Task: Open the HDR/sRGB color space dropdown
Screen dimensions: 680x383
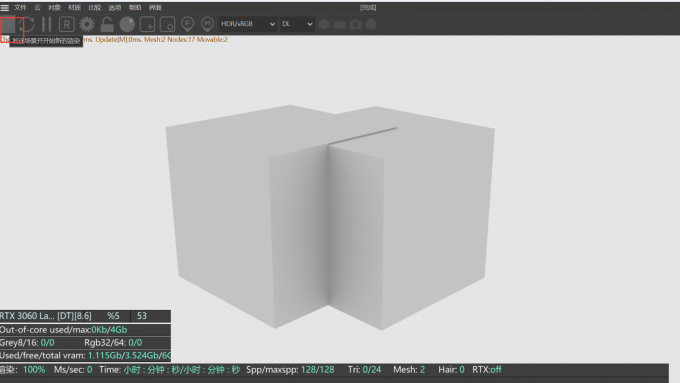Action: click(248, 24)
